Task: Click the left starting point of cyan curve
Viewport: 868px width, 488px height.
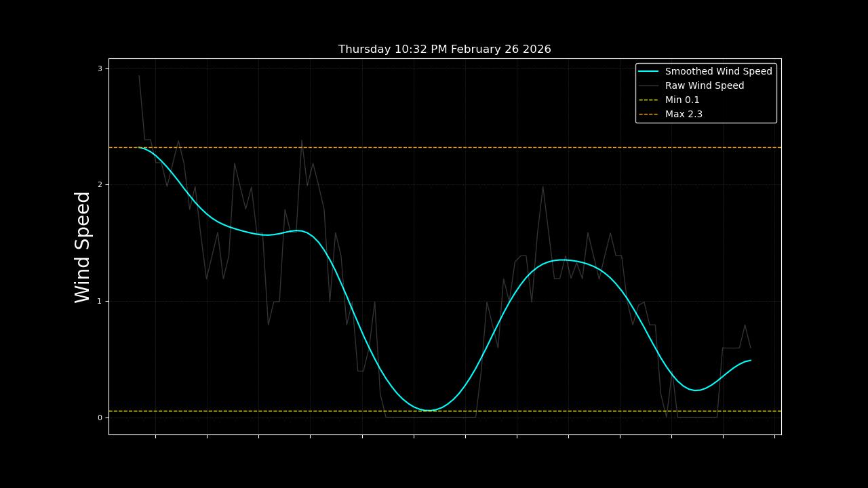Action: tap(140, 147)
